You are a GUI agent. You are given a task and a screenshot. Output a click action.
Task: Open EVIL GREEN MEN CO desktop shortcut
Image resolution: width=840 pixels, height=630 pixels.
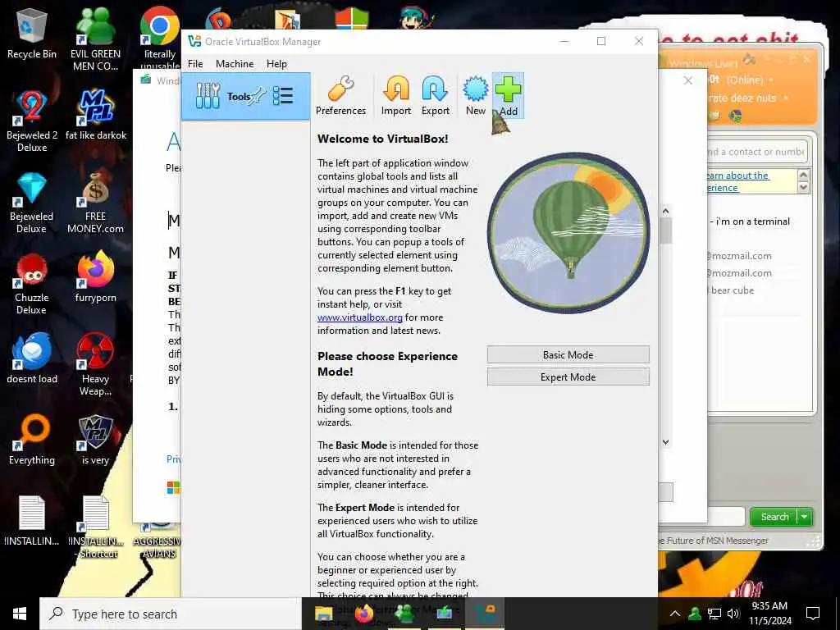[95, 39]
